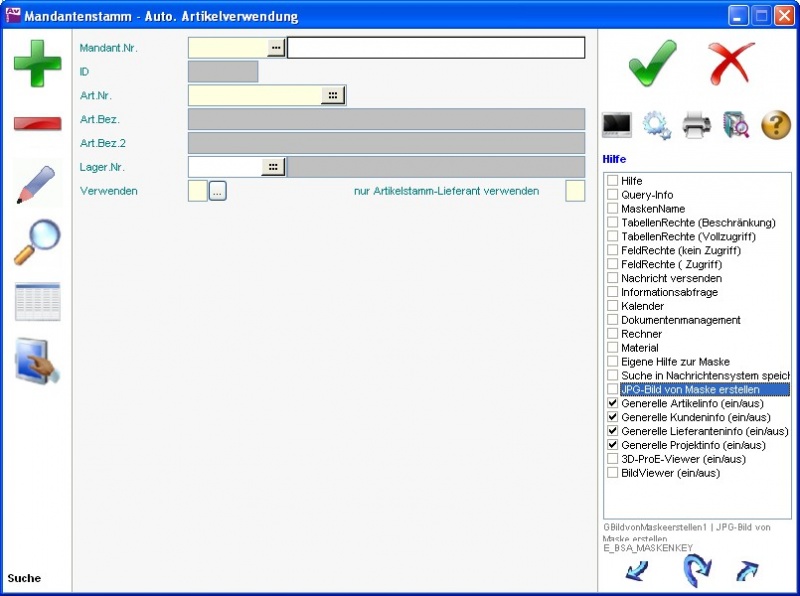Open the table list view icon
800x596 pixels.
tap(37, 302)
